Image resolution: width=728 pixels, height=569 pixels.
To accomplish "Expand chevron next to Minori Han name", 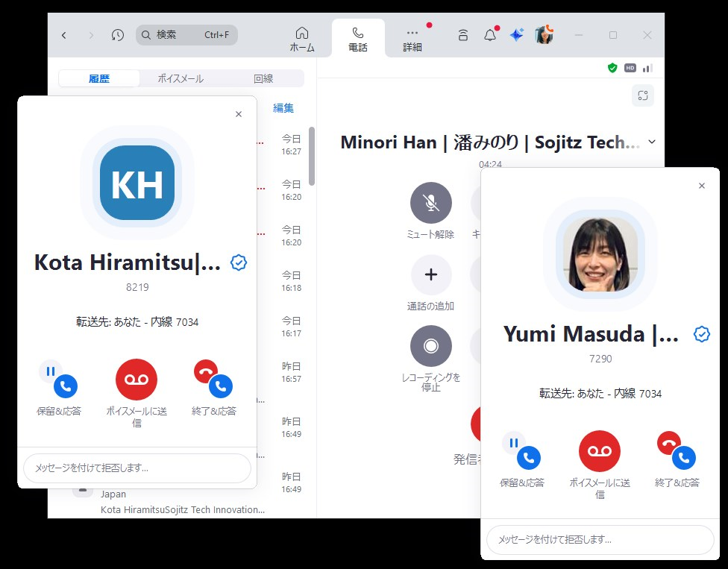I will (x=652, y=142).
